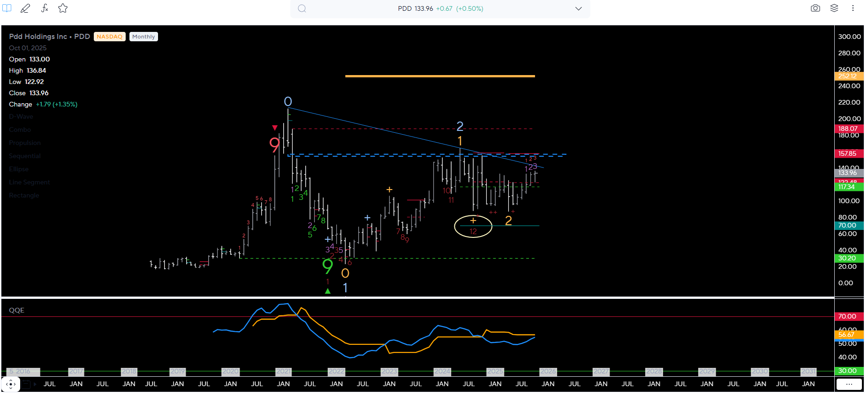The height and width of the screenshot is (396, 868).
Task: Click the NASDAQ exchange badge
Action: (109, 37)
